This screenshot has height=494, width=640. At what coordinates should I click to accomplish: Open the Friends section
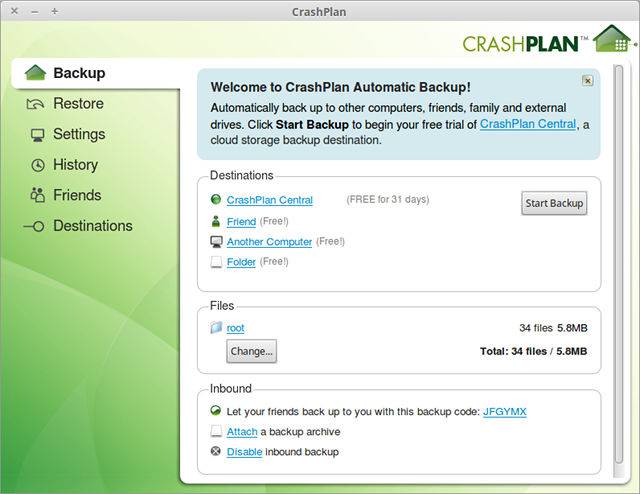(77, 195)
